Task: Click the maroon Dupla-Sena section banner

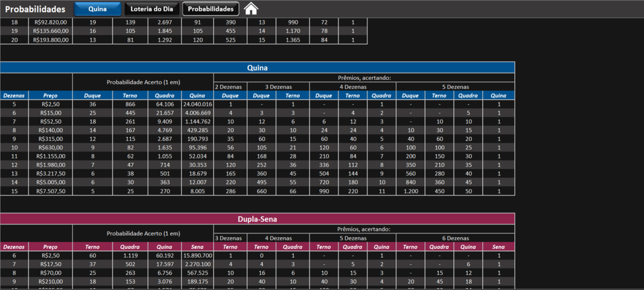Action: 257,219
